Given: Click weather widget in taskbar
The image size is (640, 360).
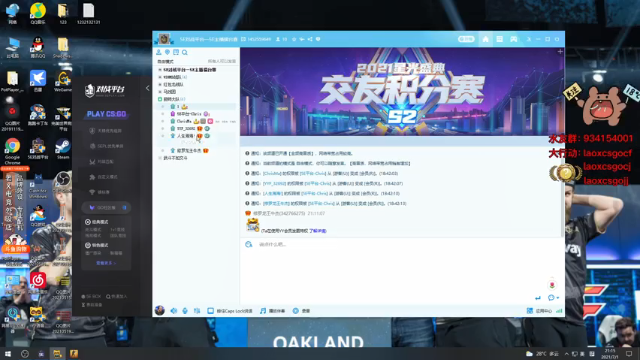Looking at the screenshot, I should tap(542, 353).
